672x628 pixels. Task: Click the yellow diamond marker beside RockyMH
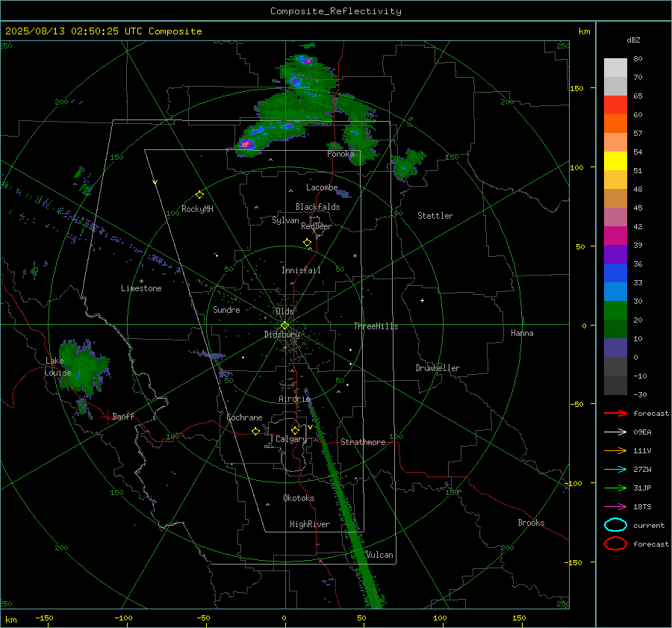(x=199, y=195)
